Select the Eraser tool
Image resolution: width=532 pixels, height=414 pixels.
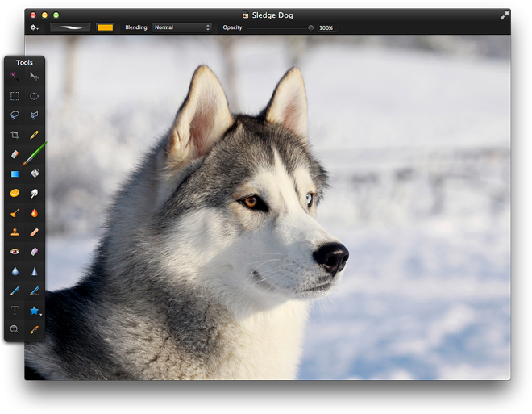pyautogui.click(x=15, y=154)
